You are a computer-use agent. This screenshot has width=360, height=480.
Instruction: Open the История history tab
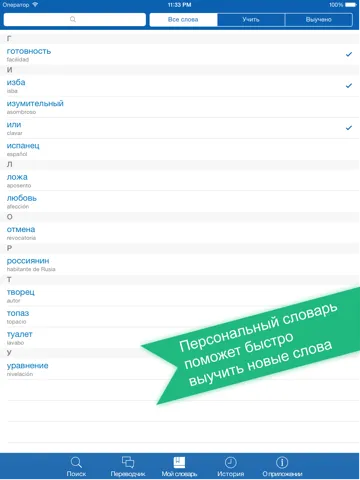pos(231,466)
